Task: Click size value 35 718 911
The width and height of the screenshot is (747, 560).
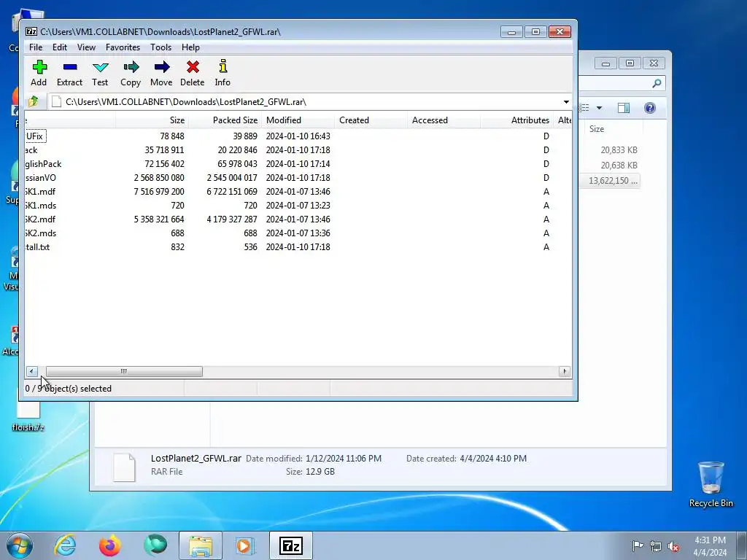Action: pyautogui.click(x=164, y=150)
